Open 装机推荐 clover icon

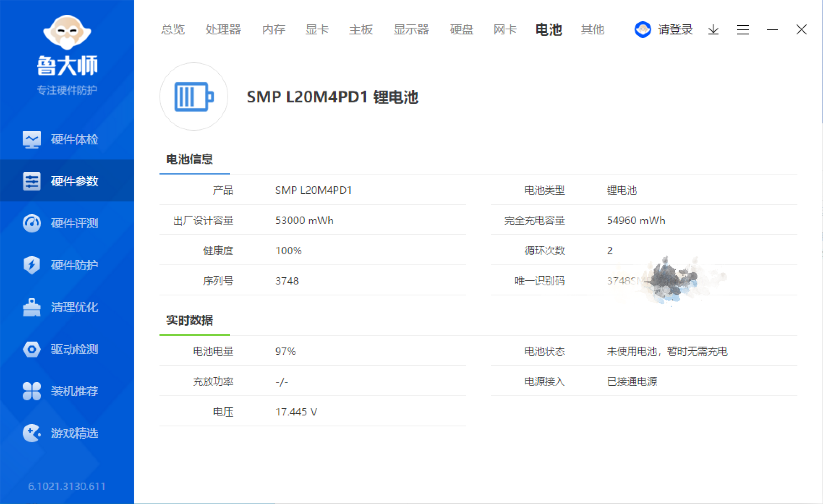point(32,391)
